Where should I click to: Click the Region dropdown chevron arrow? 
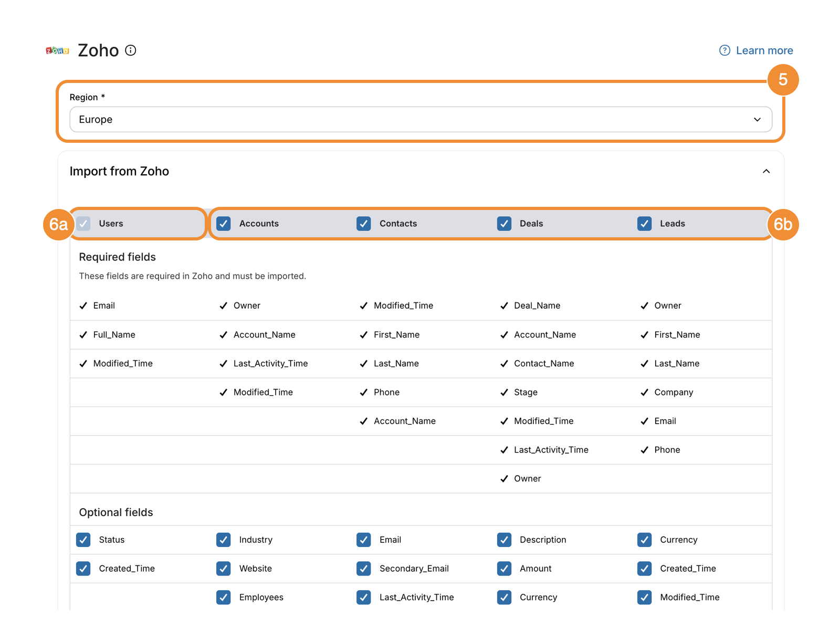(757, 119)
